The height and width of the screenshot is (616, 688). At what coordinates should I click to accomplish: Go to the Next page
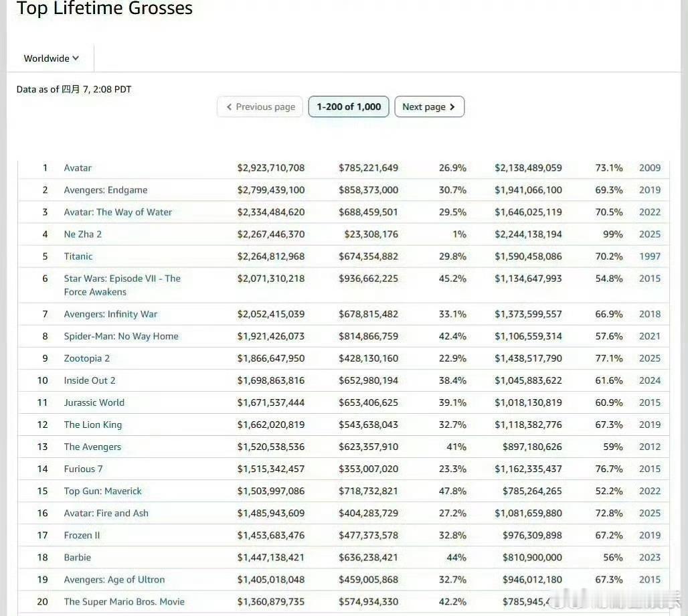tap(429, 106)
